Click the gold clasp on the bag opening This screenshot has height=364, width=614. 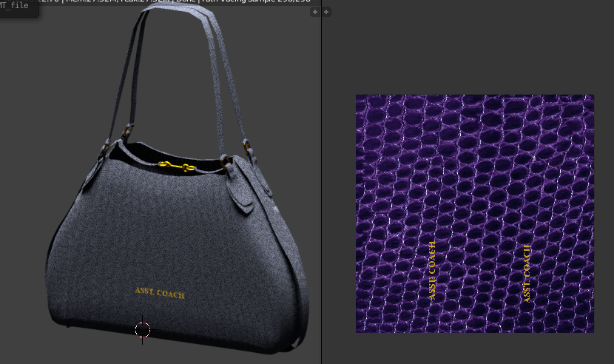[176, 166]
